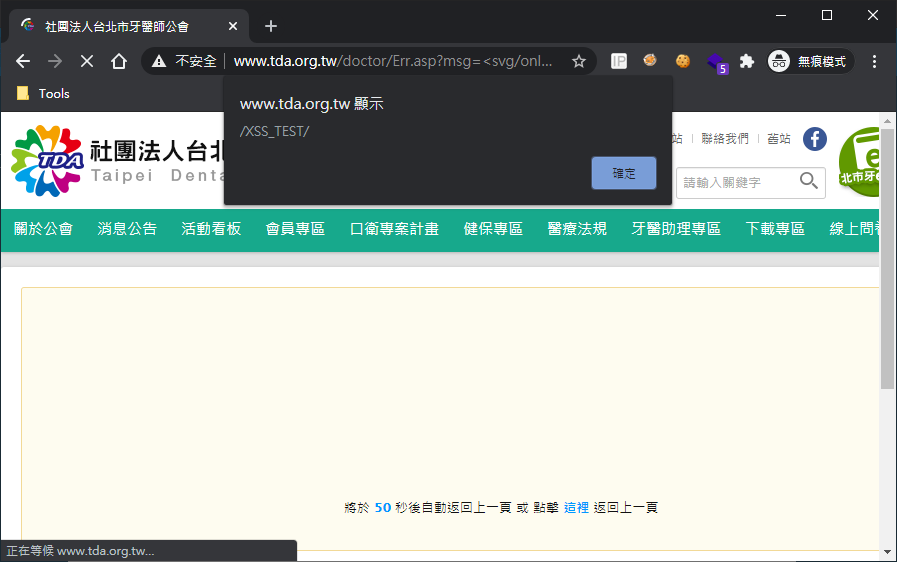
Task: Open the 健保專區 menu
Action: tap(493, 229)
